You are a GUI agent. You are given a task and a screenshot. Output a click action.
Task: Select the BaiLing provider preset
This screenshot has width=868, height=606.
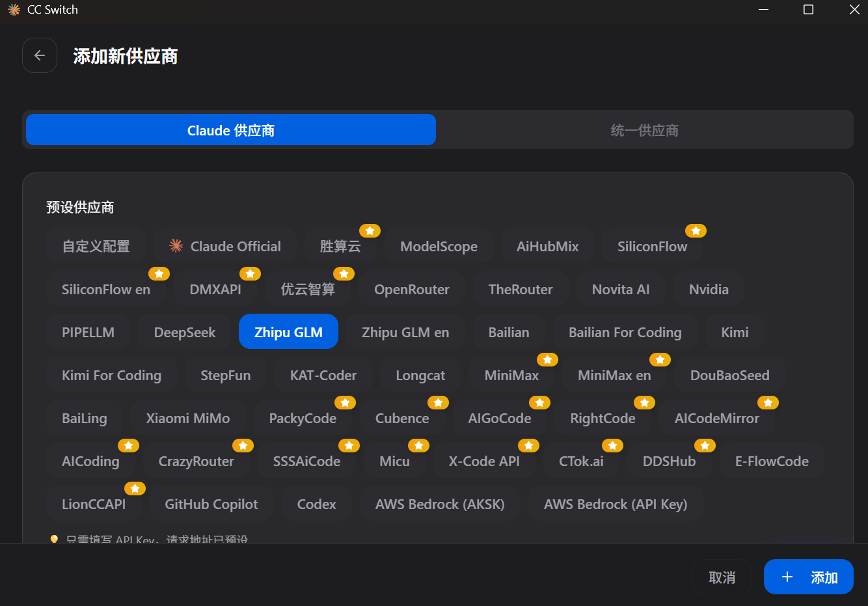84,418
